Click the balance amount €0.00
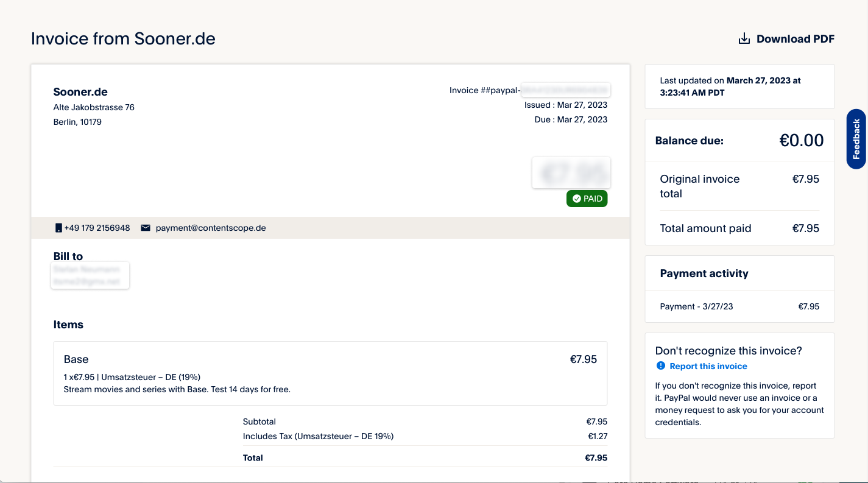 click(802, 141)
